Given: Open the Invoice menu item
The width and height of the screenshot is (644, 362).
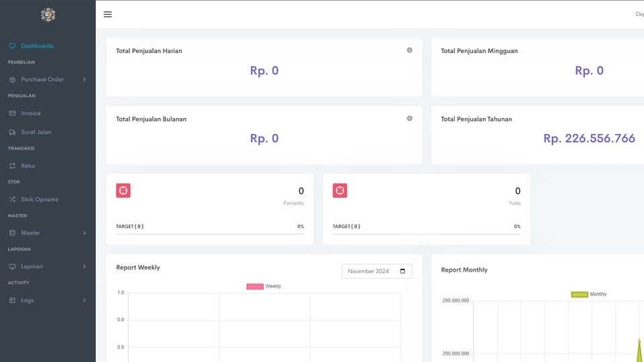Looking at the screenshot, I should point(31,113).
